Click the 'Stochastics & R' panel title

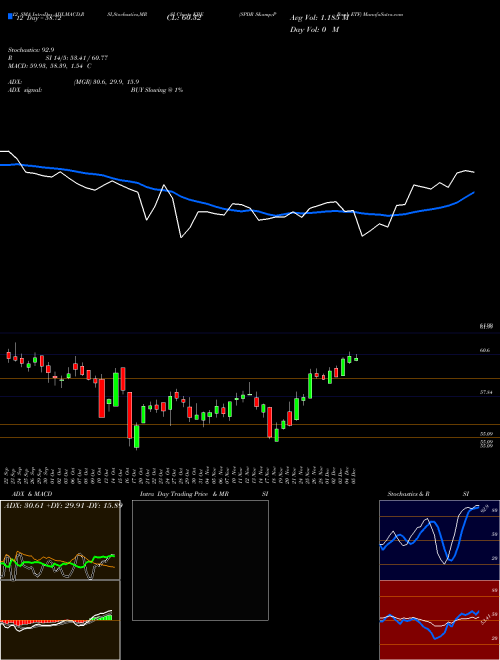[409, 494]
